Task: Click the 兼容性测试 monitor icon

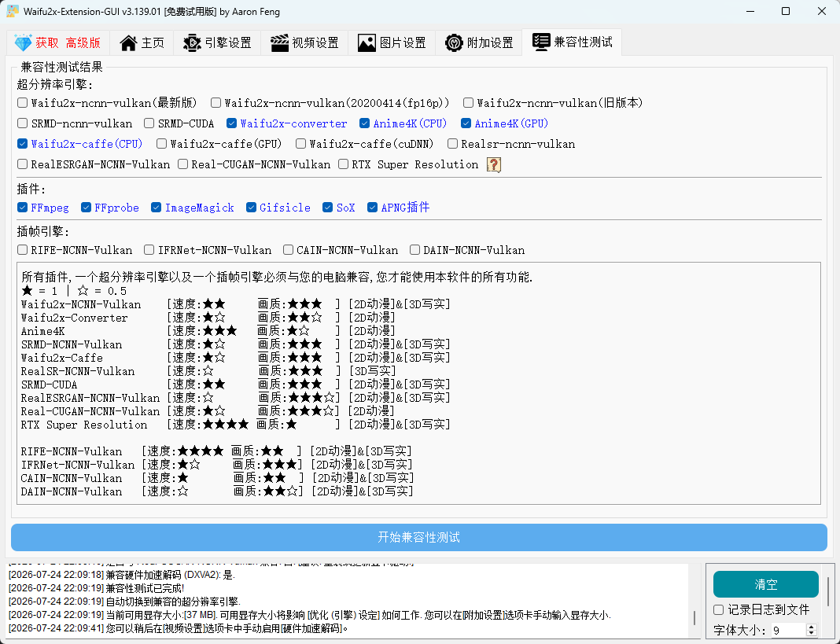Action: [541, 42]
